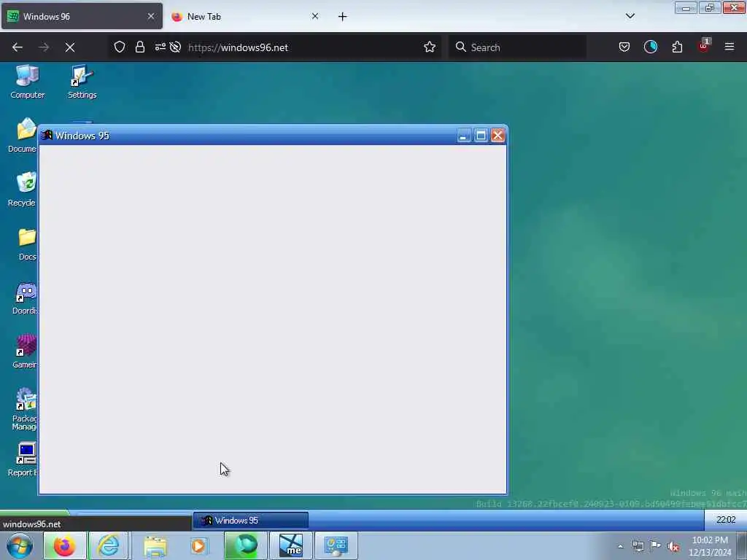Click the Firefox Search box
The image size is (747, 560).
pyautogui.click(x=517, y=47)
